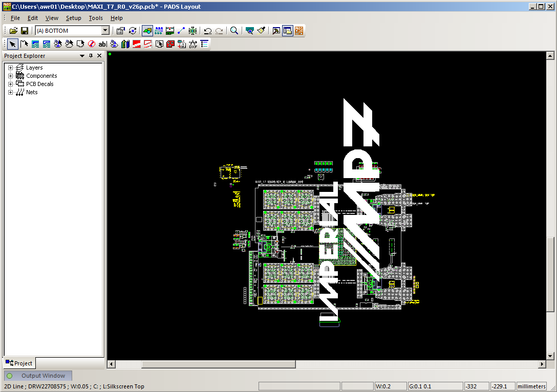The width and height of the screenshot is (557, 392).
Task: Click the Zoom magnifier tool
Action: (234, 31)
